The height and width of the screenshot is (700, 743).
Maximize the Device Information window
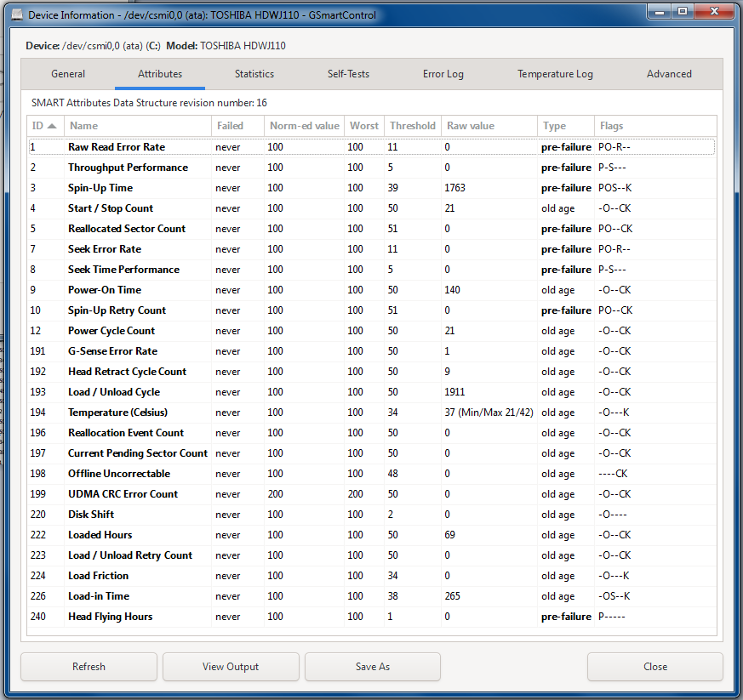683,11
